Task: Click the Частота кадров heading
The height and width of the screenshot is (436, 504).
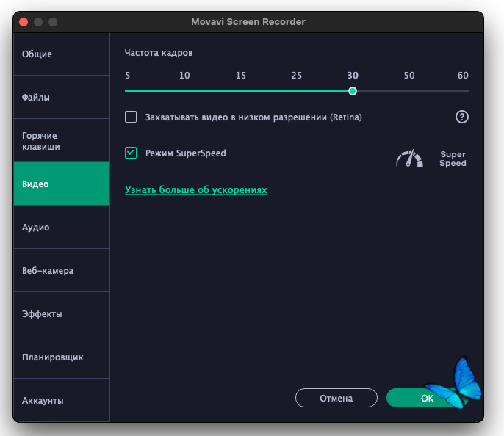Action: [x=159, y=53]
